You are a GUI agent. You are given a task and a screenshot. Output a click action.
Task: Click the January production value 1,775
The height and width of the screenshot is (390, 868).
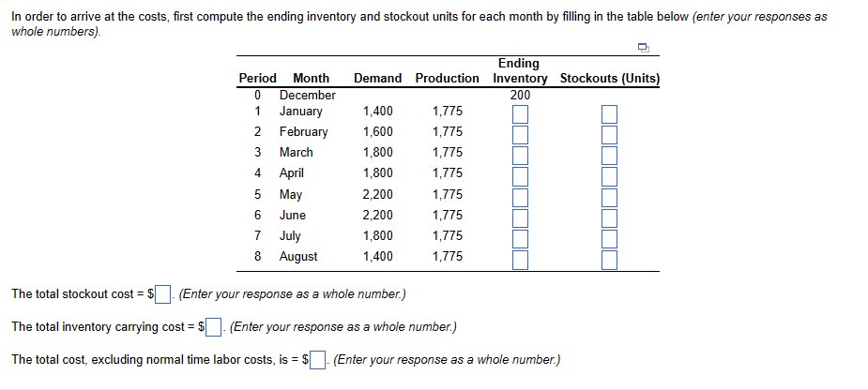pos(448,112)
